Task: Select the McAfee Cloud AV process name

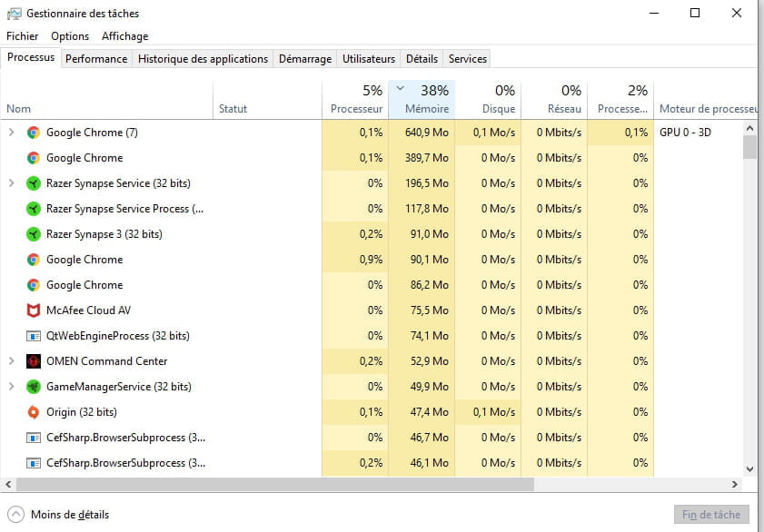Action: (x=88, y=310)
